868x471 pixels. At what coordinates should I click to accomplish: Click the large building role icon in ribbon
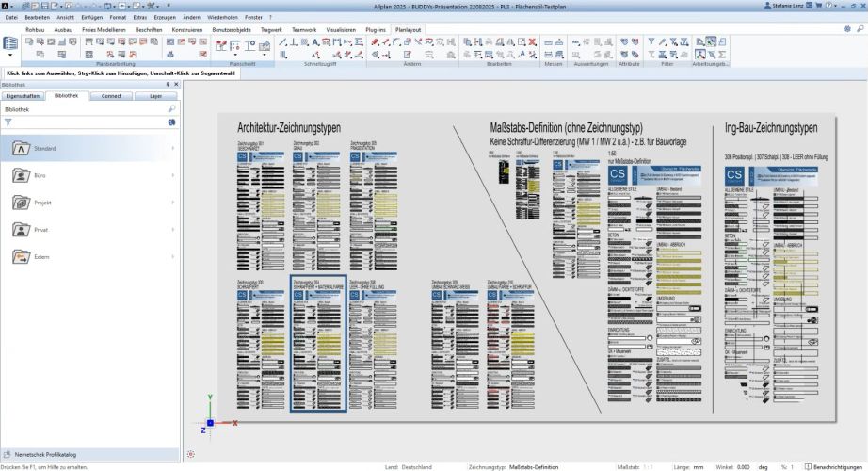pos(12,44)
